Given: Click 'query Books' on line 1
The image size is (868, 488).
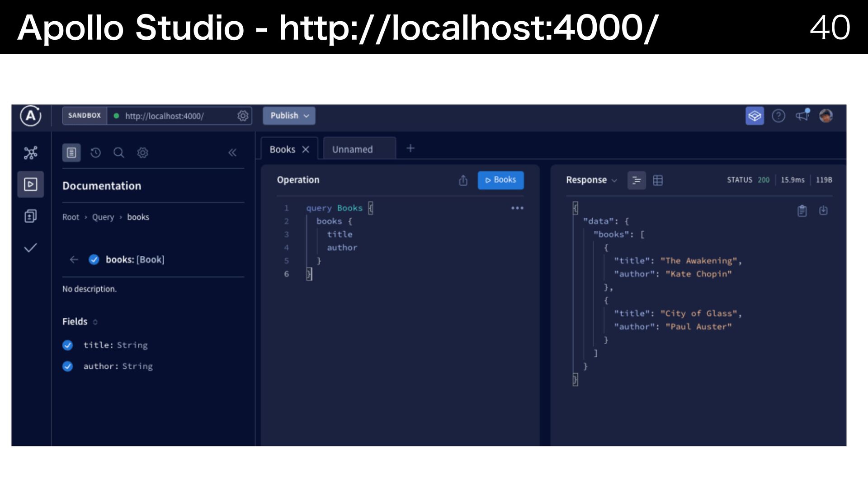Looking at the screenshot, I should pyautogui.click(x=334, y=208).
